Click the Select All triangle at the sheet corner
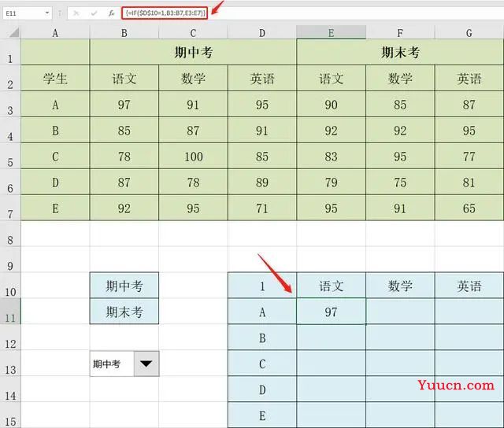 point(13,32)
